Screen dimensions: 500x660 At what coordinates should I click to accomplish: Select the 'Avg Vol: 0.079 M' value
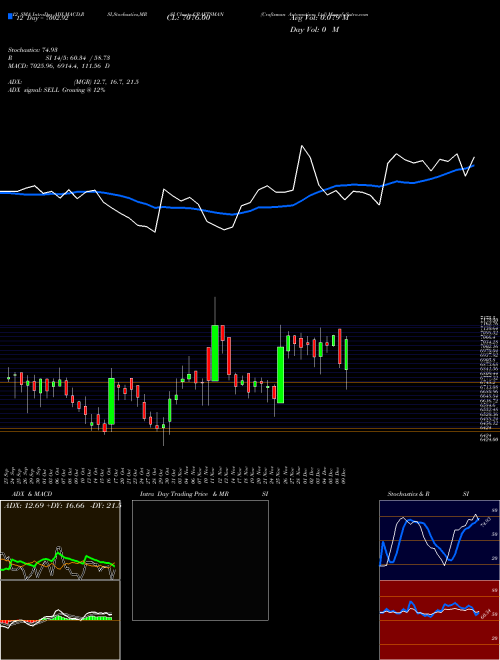pyautogui.click(x=319, y=19)
